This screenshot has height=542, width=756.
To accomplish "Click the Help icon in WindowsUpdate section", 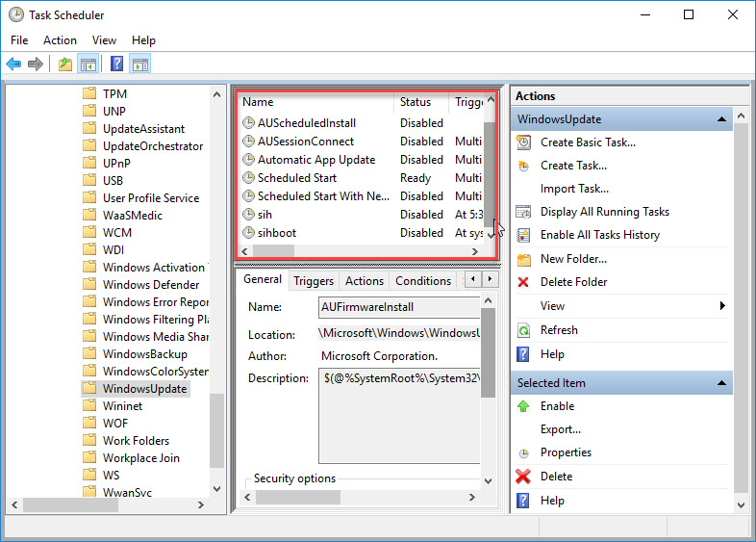I will pyautogui.click(x=523, y=354).
